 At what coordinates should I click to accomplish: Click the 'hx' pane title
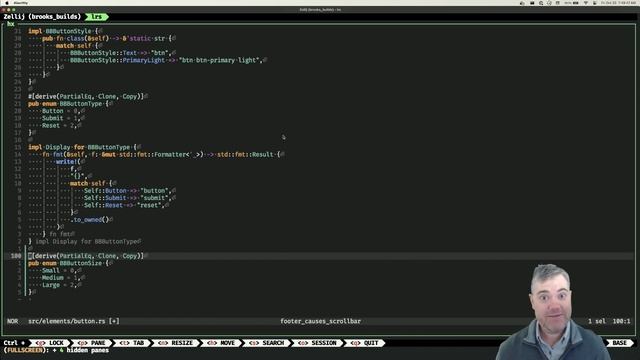(x=11, y=24)
